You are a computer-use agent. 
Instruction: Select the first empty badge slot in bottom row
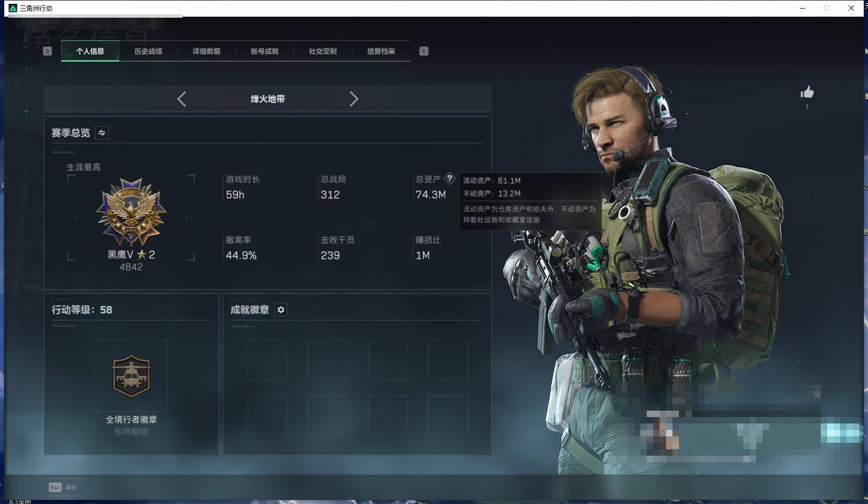(x=267, y=415)
